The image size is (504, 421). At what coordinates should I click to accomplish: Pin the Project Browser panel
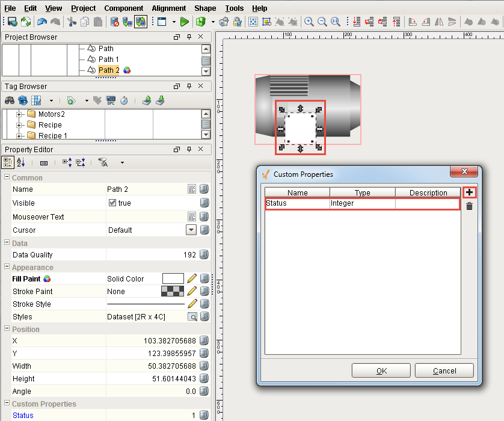(x=188, y=37)
